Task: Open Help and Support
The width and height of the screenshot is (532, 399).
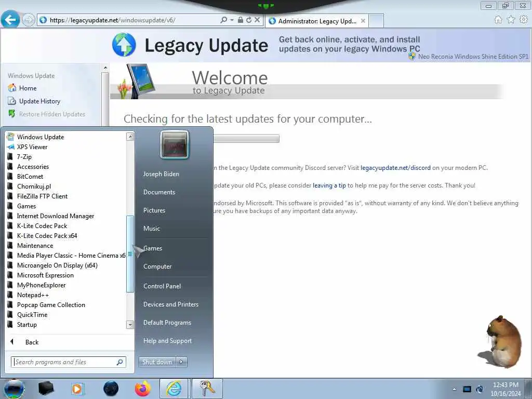Action: [x=167, y=341]
